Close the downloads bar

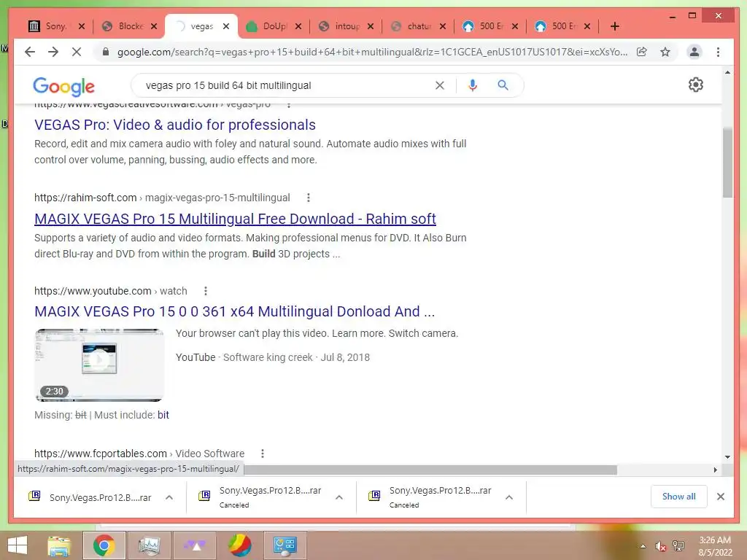point(720,497)
